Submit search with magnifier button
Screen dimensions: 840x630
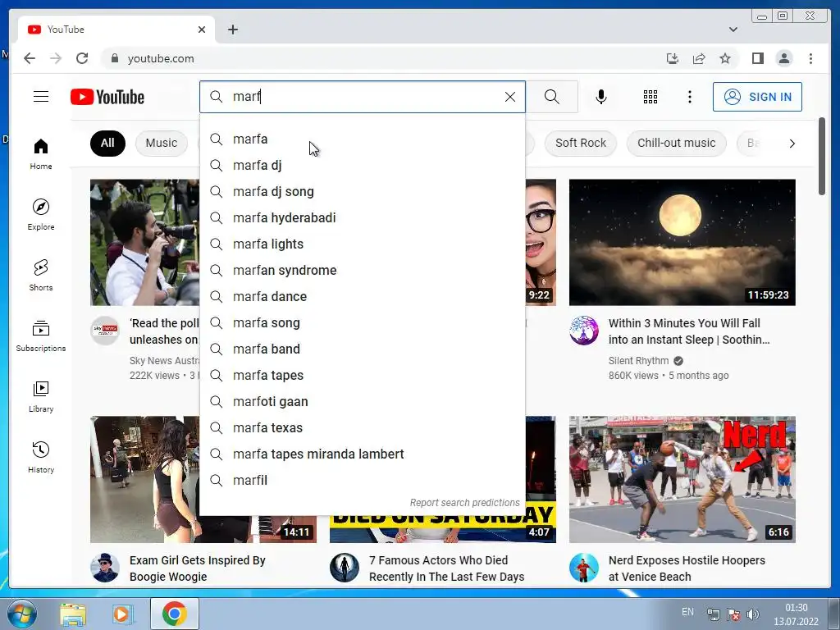tap(552, 97)
